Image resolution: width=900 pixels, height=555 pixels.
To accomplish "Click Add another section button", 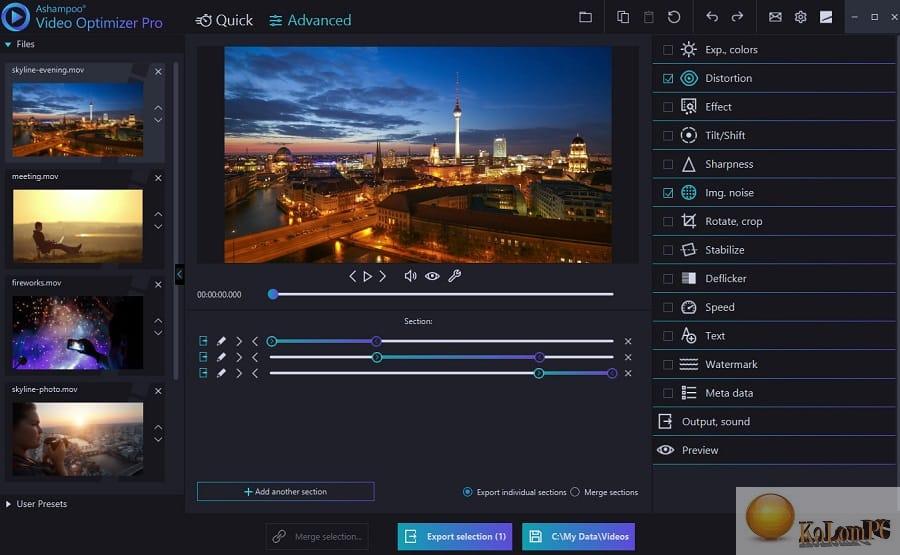I will 285,492.
